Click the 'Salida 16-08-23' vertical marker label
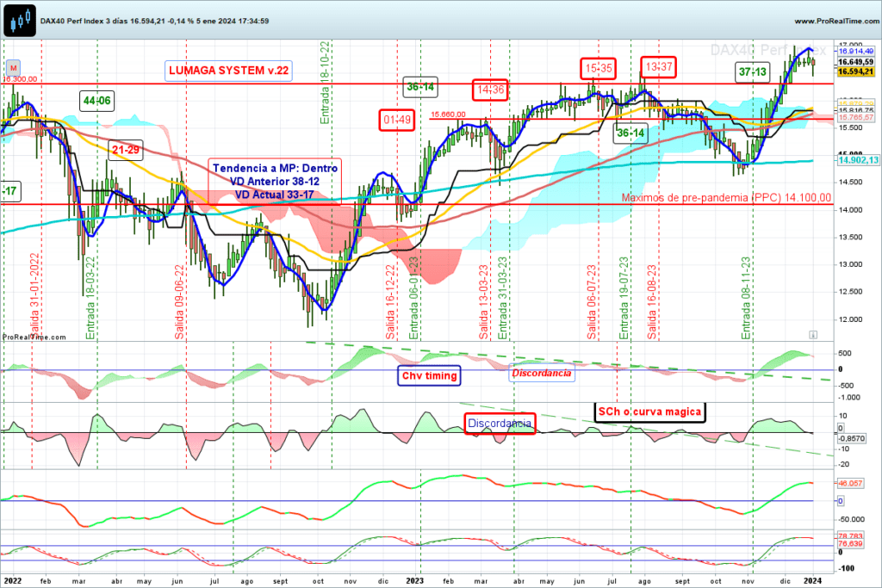The image size is (882, 588). point(652,302)
